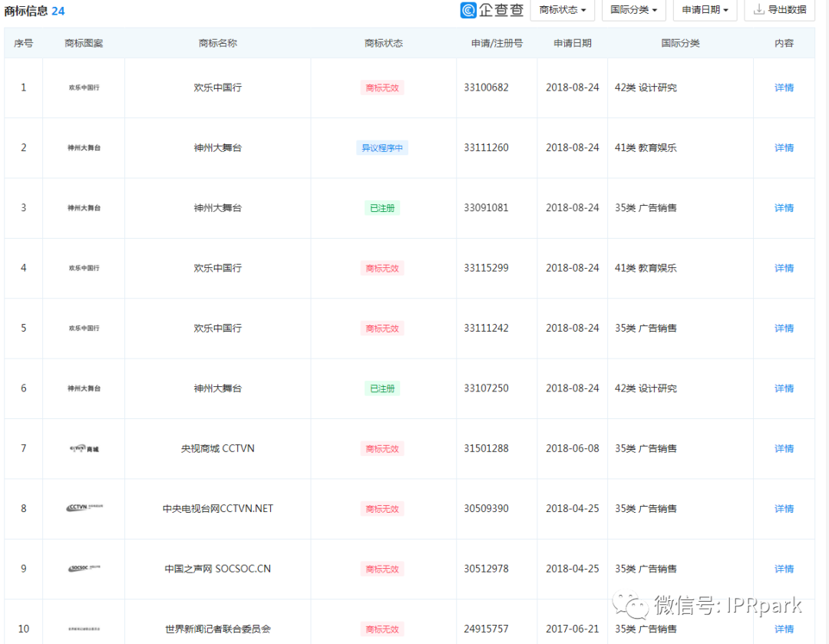Open the 申请日期 filter dropdown
The width and height of the screenshot is (829, 644).
tap(705, 10)
